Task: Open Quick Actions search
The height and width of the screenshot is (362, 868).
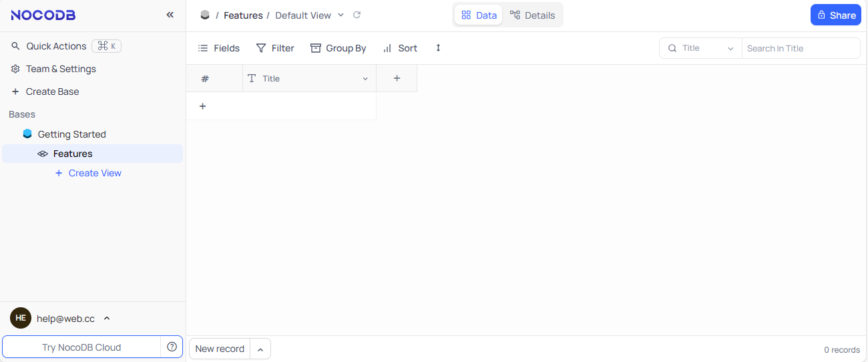Action: [x=66, y=46]
